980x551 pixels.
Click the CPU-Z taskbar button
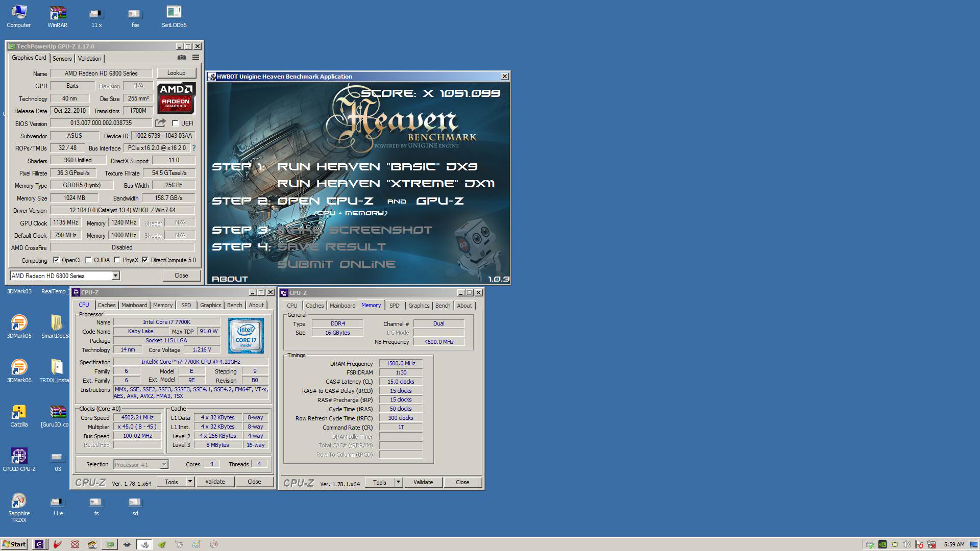pos(39,544)
